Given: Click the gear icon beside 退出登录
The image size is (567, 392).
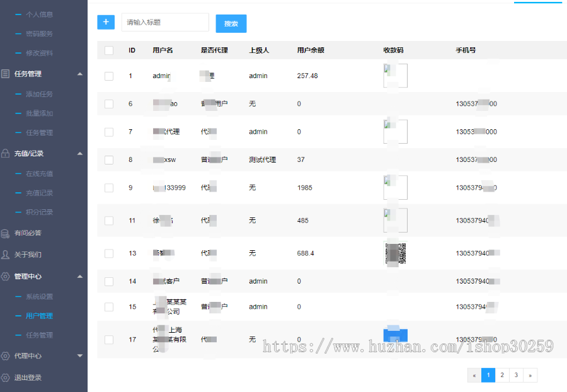Looking at the screenshot, I should pyautogui.click(x=6, y=378).
